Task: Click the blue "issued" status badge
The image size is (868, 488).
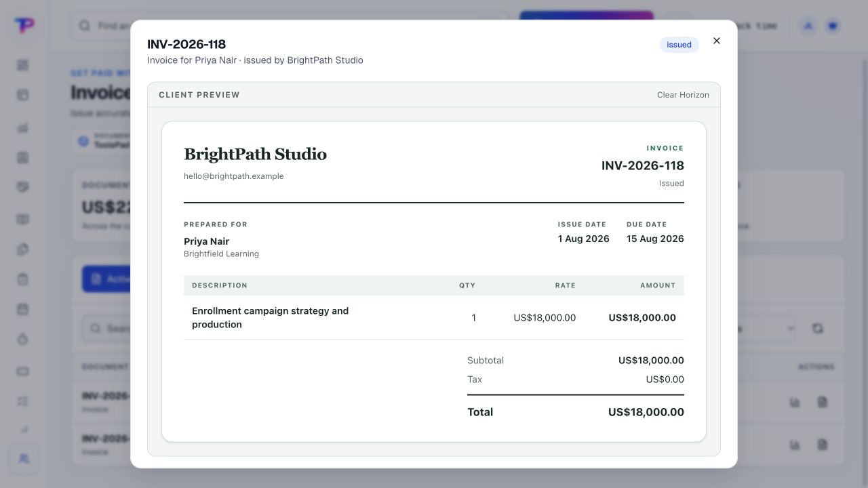Action: pyautogui.click(x=679, y=45)
